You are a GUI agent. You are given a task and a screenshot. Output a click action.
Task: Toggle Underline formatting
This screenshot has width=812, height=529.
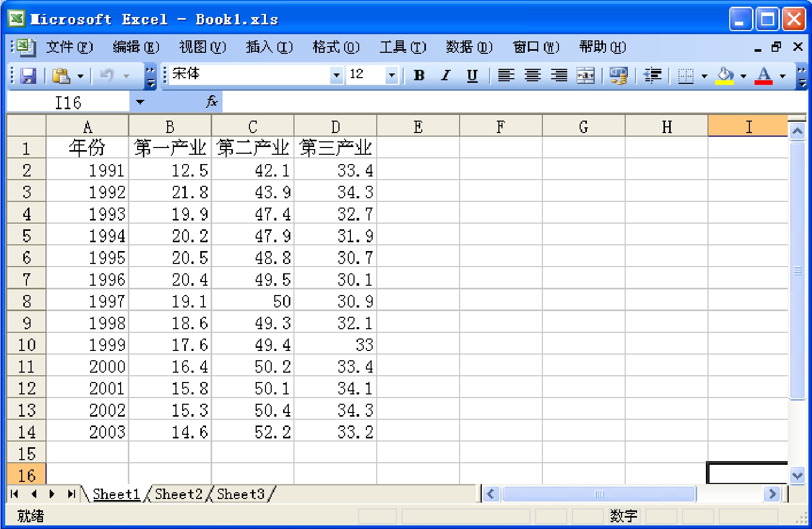pos(472,76)
